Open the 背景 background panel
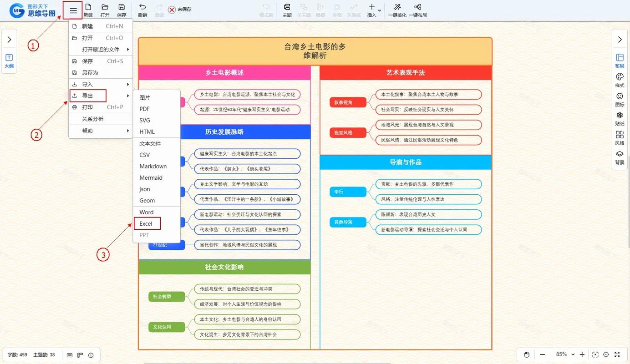Image resolution: width=630 pixels, height=364 pixels. (x=619, y=157)
